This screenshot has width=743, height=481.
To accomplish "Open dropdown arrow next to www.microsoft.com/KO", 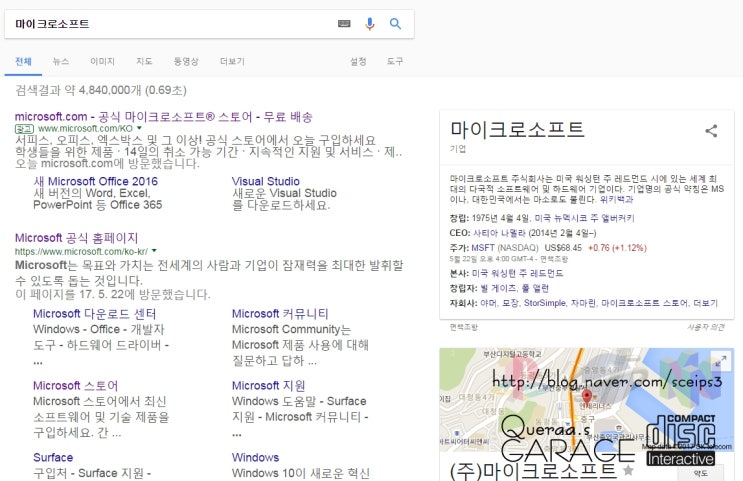I will [139, 128].
